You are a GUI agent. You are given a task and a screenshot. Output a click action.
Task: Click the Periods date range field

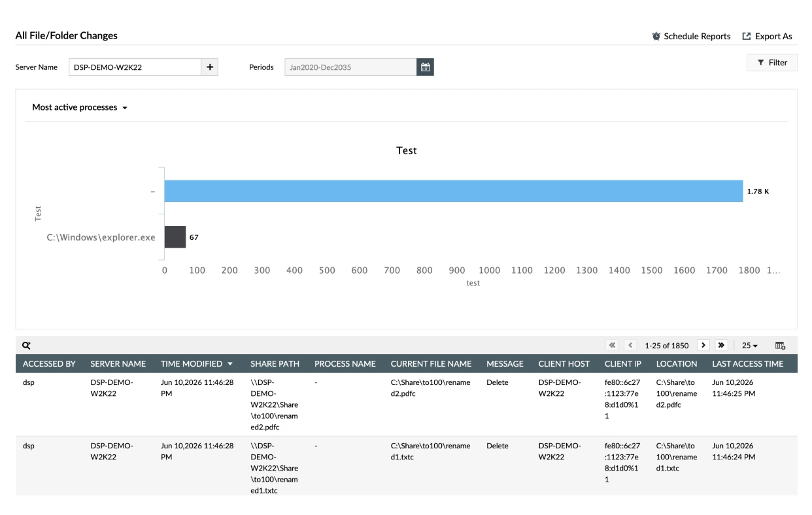pyautogui.click(x=350, y=67)
